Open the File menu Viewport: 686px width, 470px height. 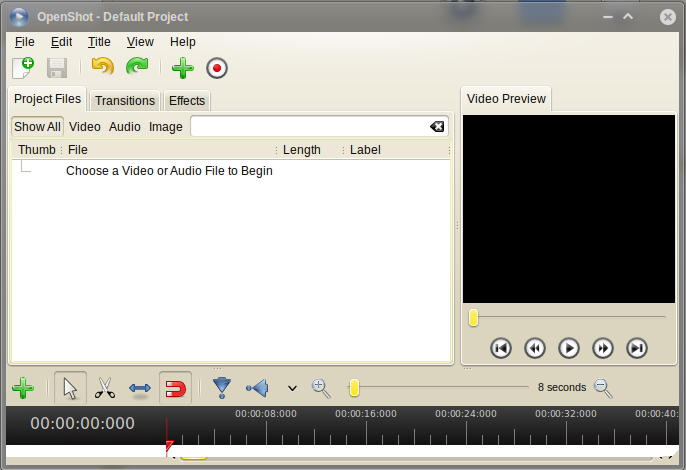coord(25,42)
